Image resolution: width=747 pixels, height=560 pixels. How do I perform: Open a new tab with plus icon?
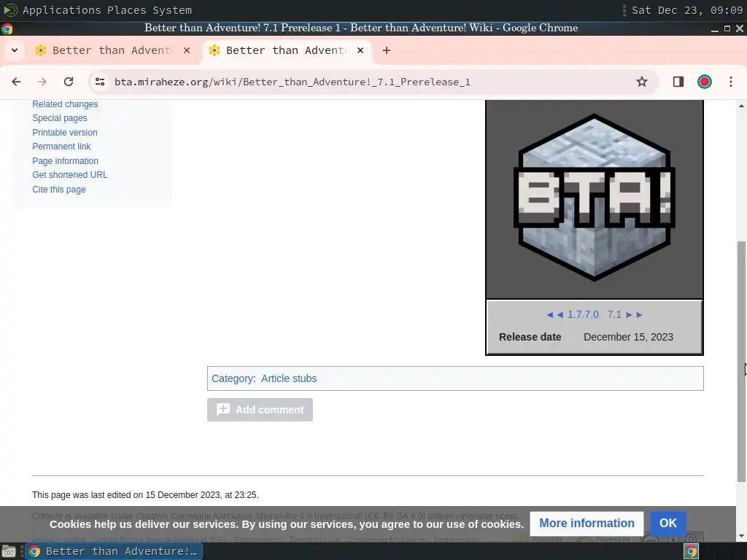(x=387, y=50)
